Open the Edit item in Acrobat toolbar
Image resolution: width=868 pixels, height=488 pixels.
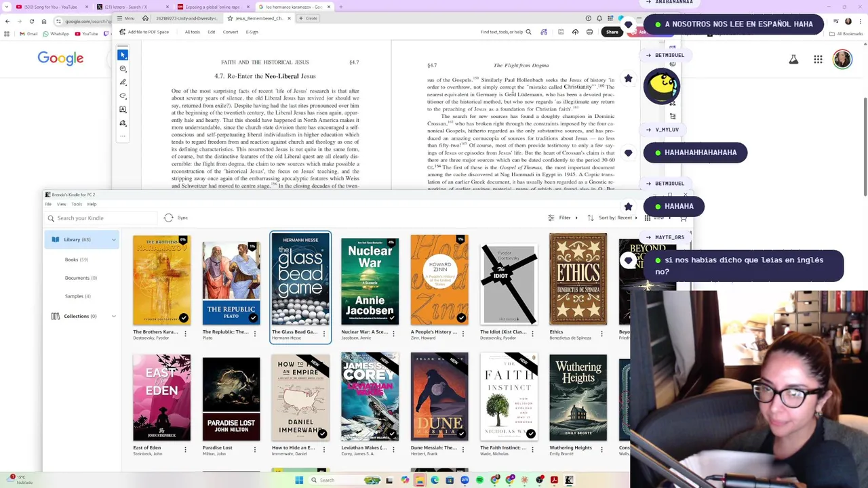click(x=212, y=32)
